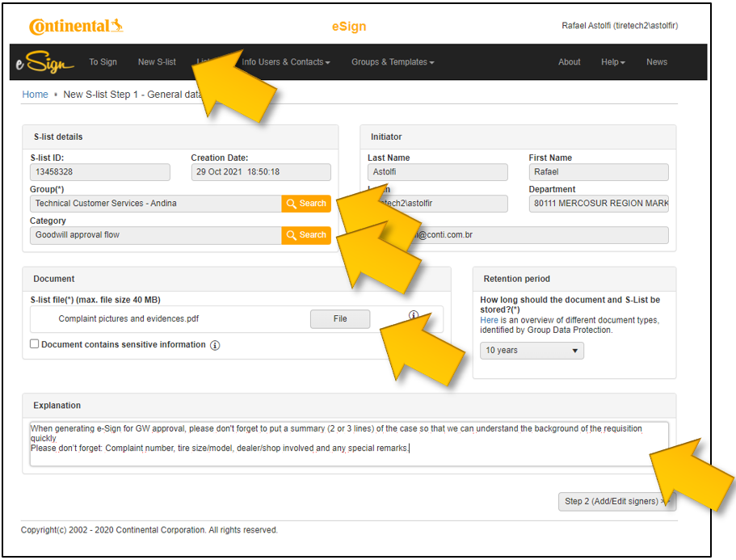Search for a Category

pos(306,234)
